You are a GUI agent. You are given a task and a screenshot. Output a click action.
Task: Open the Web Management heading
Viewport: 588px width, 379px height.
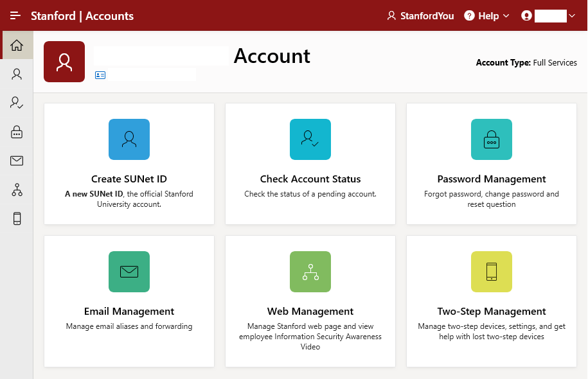tap(310, 312)
